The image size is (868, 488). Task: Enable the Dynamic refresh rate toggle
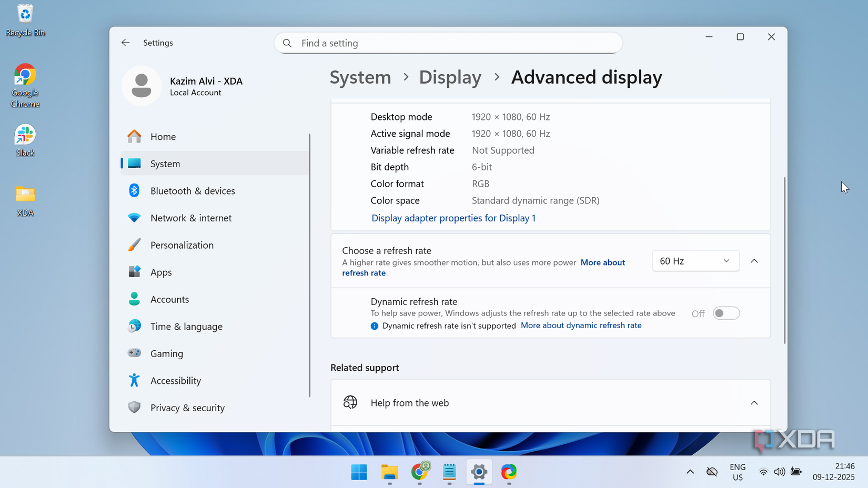coord(726,313)
